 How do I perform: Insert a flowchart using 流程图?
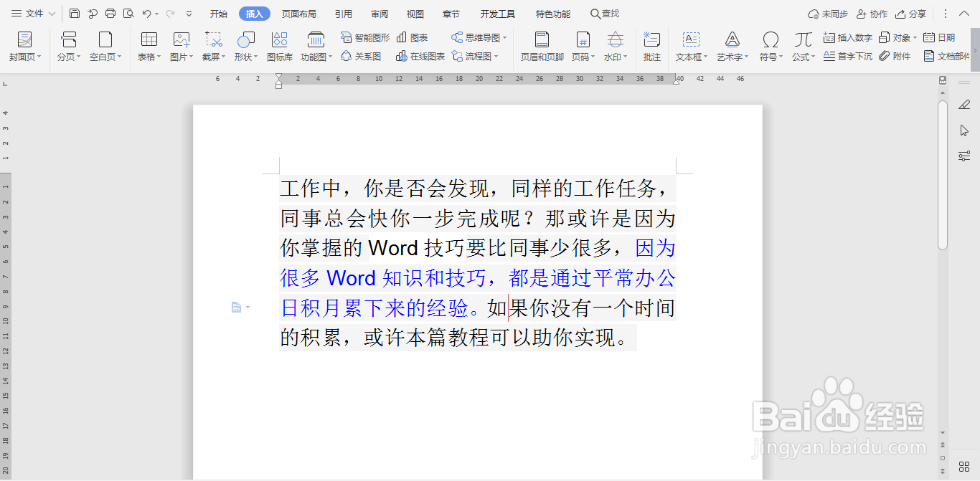tap(476, 57)
